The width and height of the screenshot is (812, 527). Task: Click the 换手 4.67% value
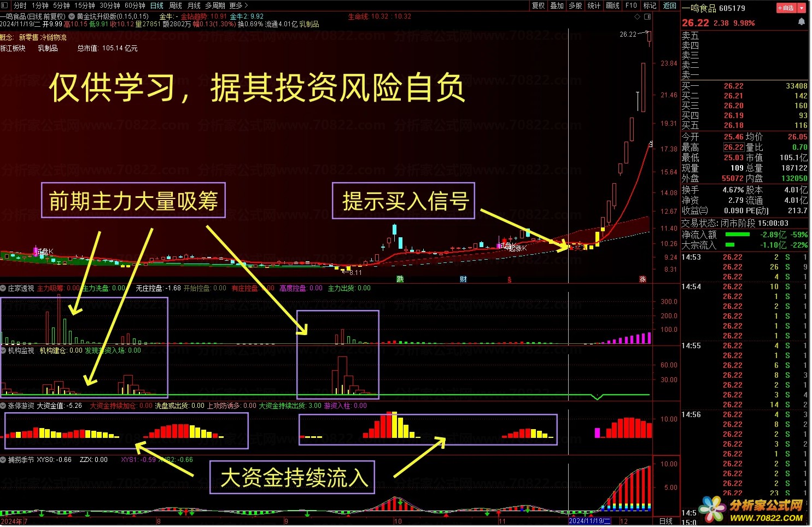[733, 190]
